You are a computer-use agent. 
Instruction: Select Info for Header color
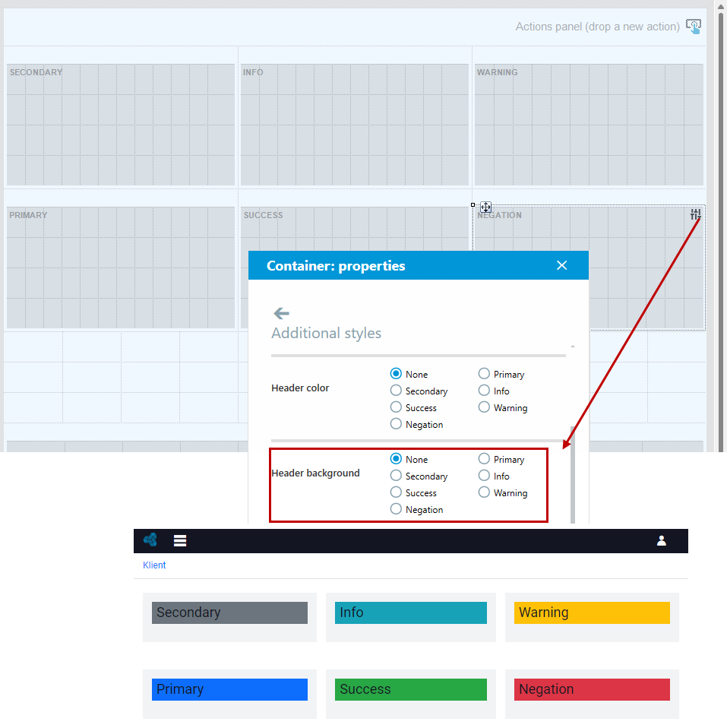coord(484,391)
